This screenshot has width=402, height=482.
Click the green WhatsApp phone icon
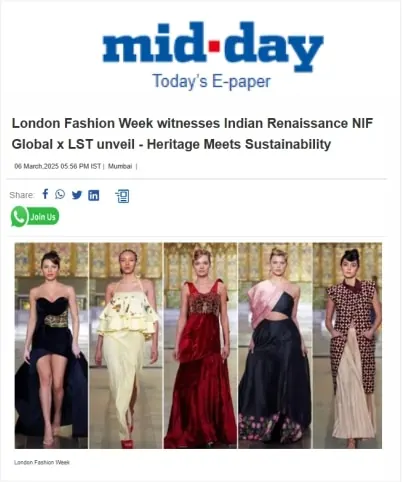coord(19,216)
